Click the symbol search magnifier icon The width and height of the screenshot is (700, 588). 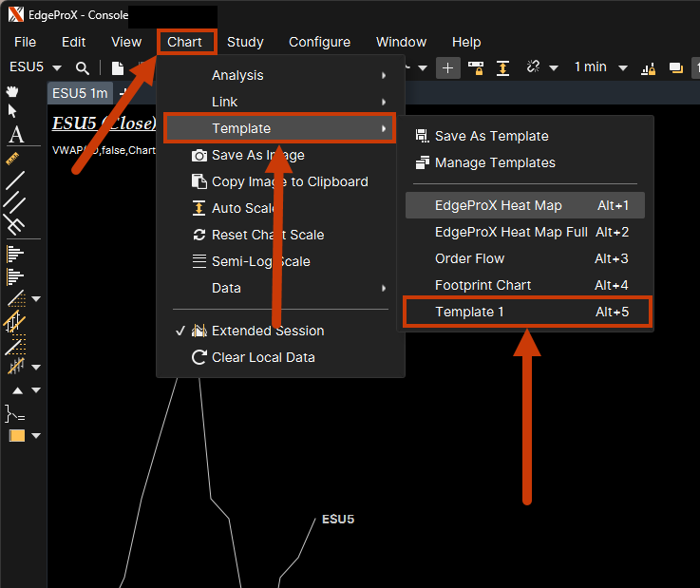coord(83,67)
